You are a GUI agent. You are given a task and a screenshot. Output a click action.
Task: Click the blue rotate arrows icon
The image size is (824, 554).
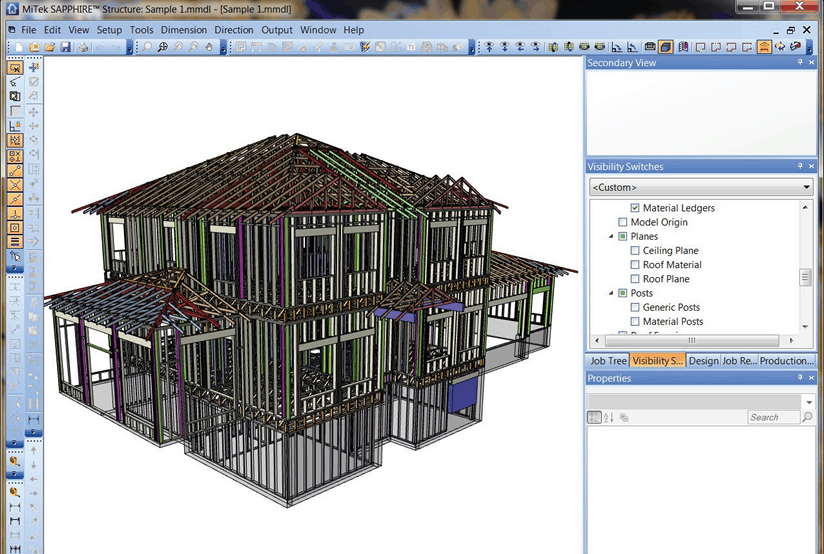tap(780, 47)
